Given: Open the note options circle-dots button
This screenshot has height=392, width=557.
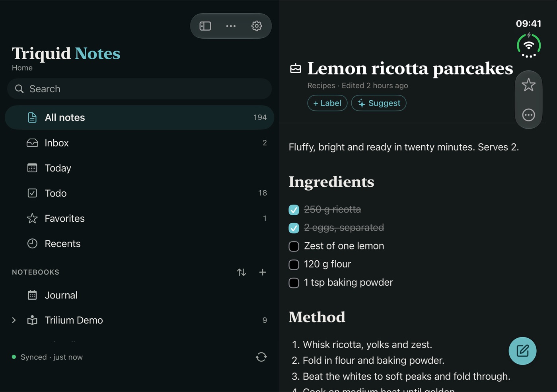Looking at the screenshot, I should (x=528, y=115).
